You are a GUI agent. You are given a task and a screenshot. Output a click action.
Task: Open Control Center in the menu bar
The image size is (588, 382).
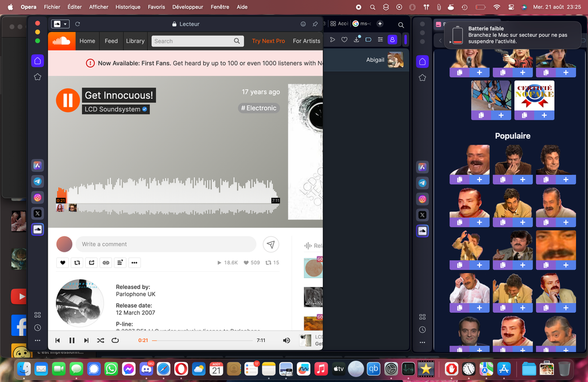tap(510, 7)
